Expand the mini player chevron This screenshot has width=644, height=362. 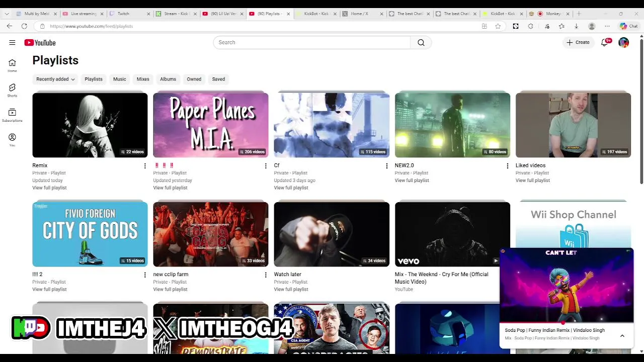pos(622,336)
